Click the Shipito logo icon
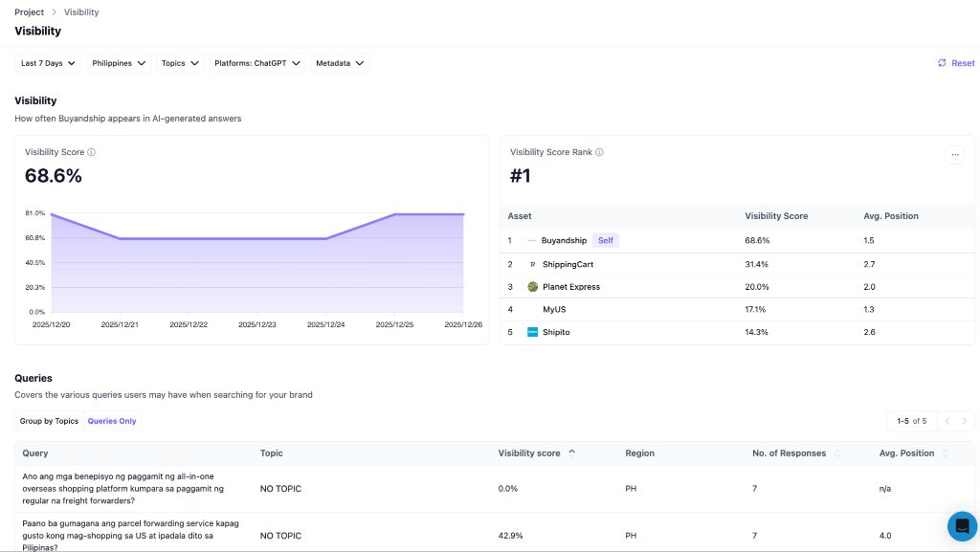This screenshot has width=980, height=552. [x=532, y=332]
